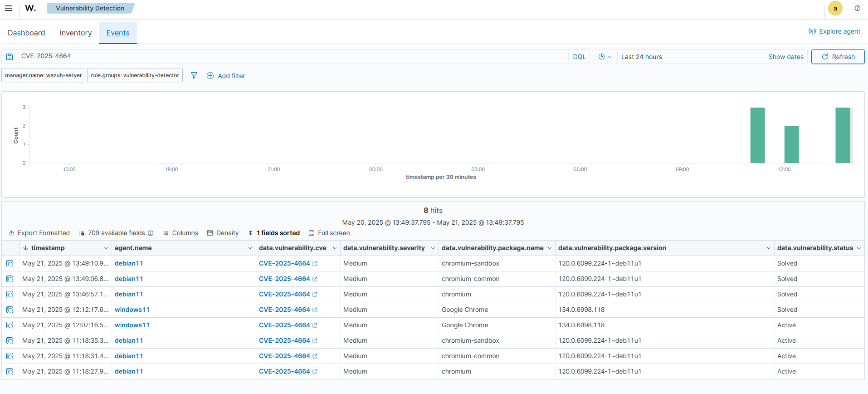The image size is (868, 394).
Task: Open the hamburger navigation menu
Action: pos(9,8)
